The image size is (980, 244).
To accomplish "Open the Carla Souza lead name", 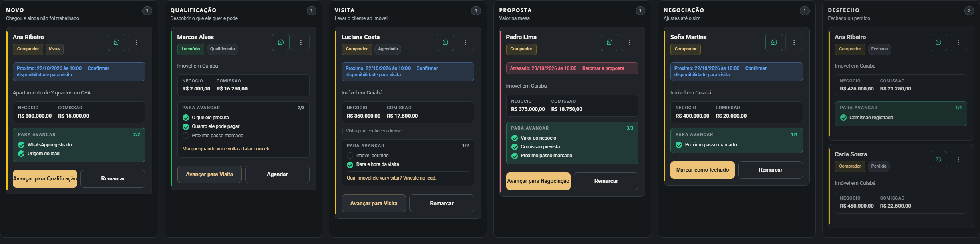I will (851, 154).
